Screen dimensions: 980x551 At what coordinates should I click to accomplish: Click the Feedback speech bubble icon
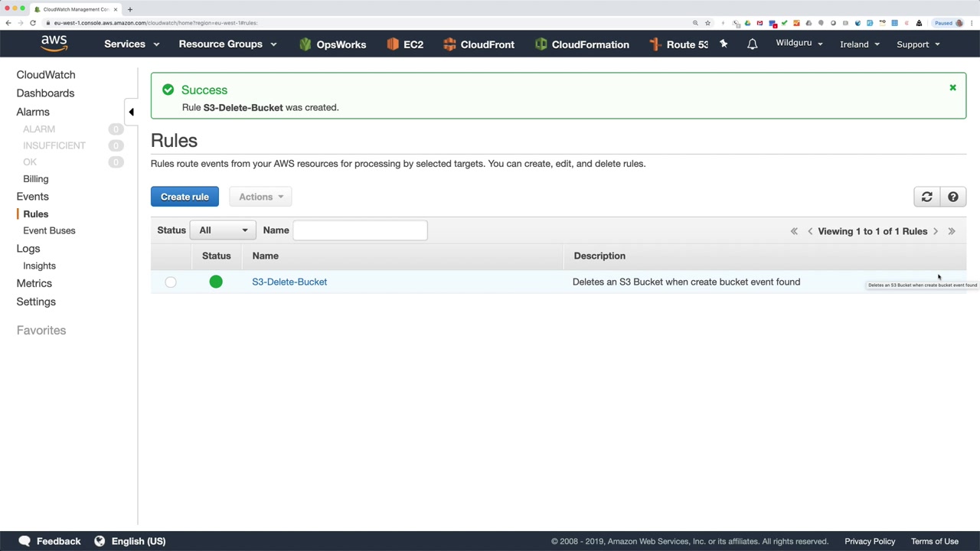pyautogui.click(x=24, y=541)
